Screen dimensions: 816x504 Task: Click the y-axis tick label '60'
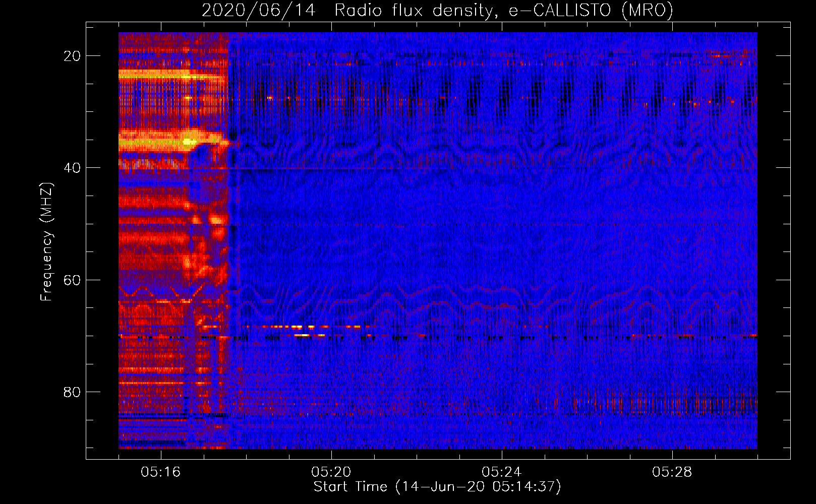coord(72,280)
